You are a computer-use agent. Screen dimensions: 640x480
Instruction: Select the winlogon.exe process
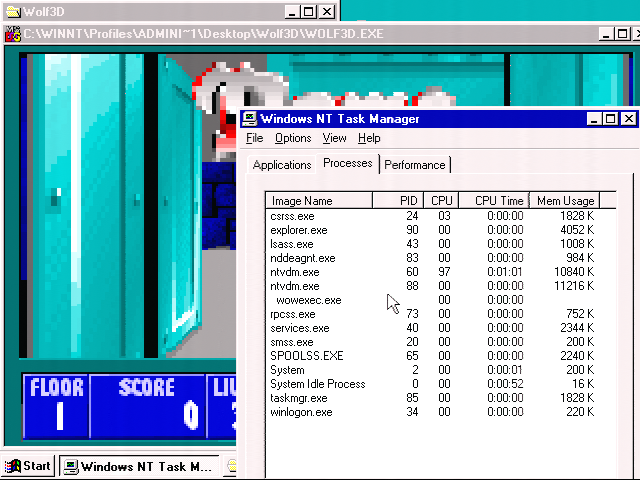[433, 412]
